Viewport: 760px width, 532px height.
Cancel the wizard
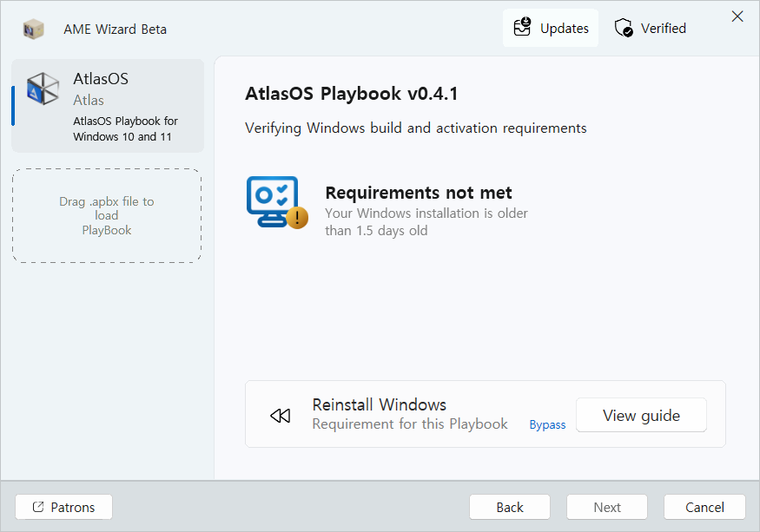(x=704, y=508)
